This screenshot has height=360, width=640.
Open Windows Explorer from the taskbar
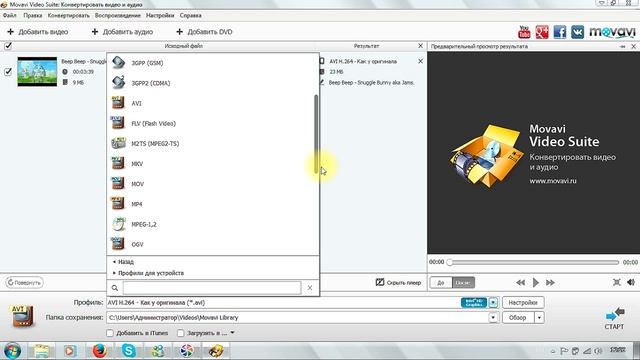point(41,351)
